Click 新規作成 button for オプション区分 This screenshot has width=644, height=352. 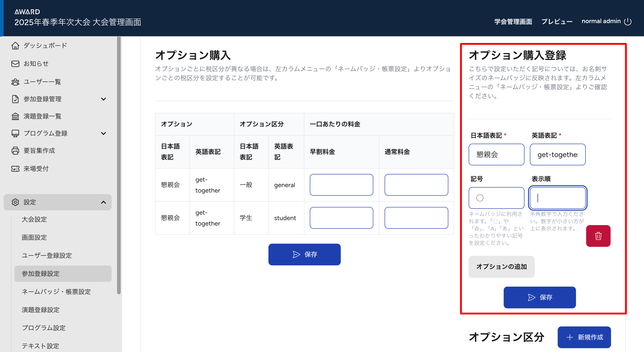click(584, 337)
